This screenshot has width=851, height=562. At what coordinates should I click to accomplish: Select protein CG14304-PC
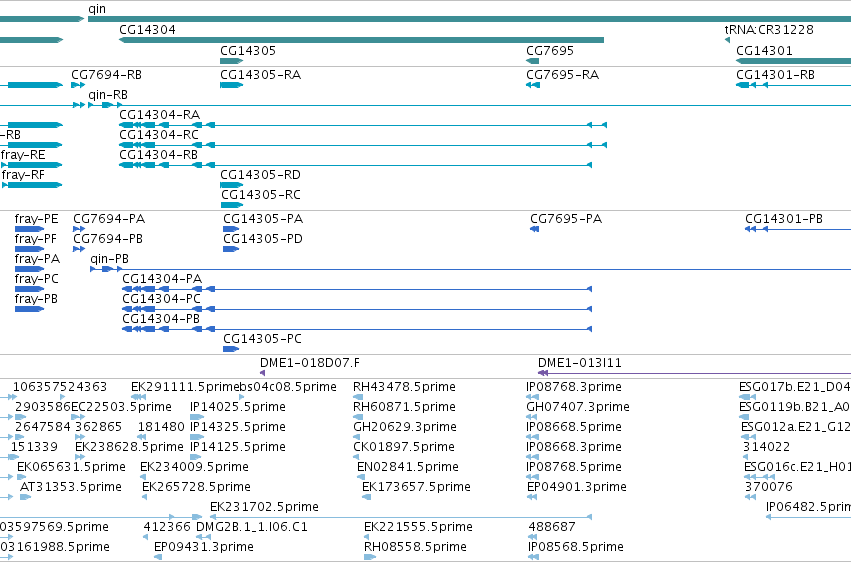357,309
